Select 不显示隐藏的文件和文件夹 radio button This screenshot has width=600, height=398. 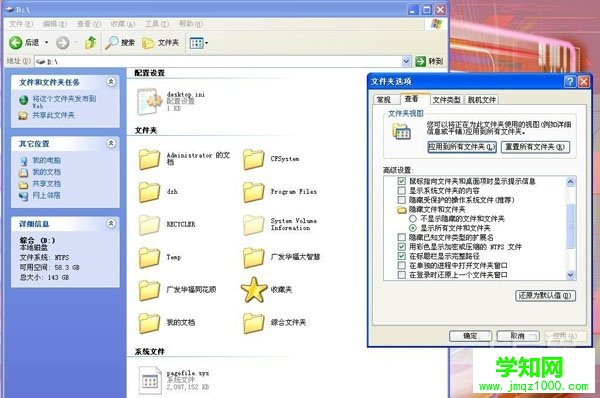click(412, 219)
